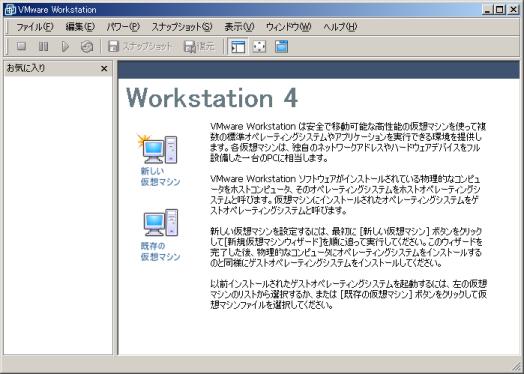
Task: Close the お気に入り panel
Action: tap(104, 69)
